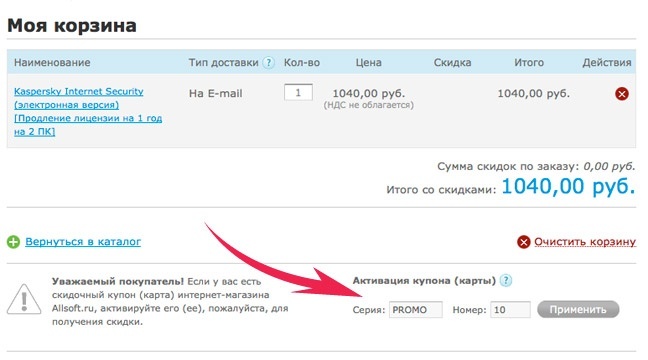Click the Наименование column header
648x360 pixels.
(x=52, y=62)
